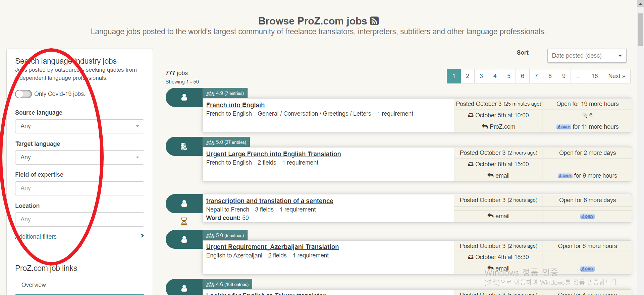Toggle the Only Covid-19 jobs switch
Screen dimensions: 644x295
click(x=23, y=94)
